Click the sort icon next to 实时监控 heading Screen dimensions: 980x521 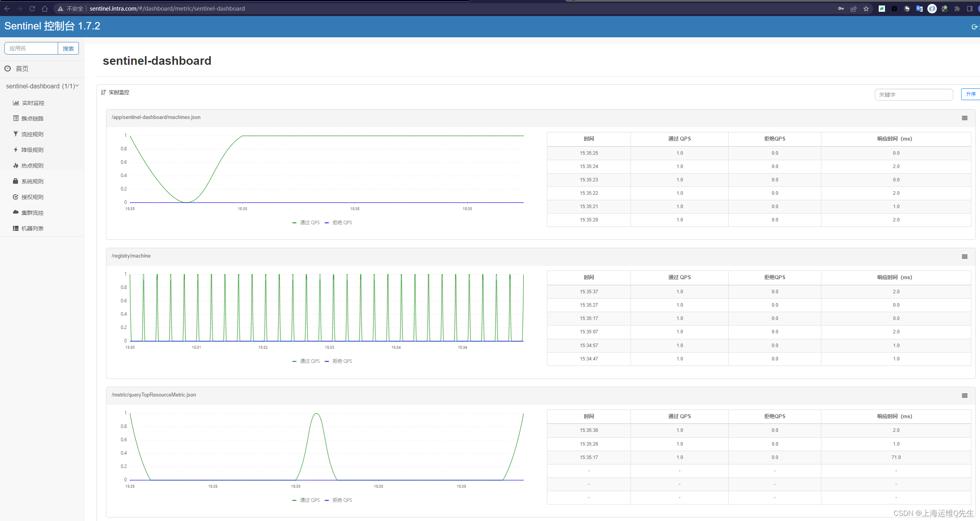click(x=104, y=92)
